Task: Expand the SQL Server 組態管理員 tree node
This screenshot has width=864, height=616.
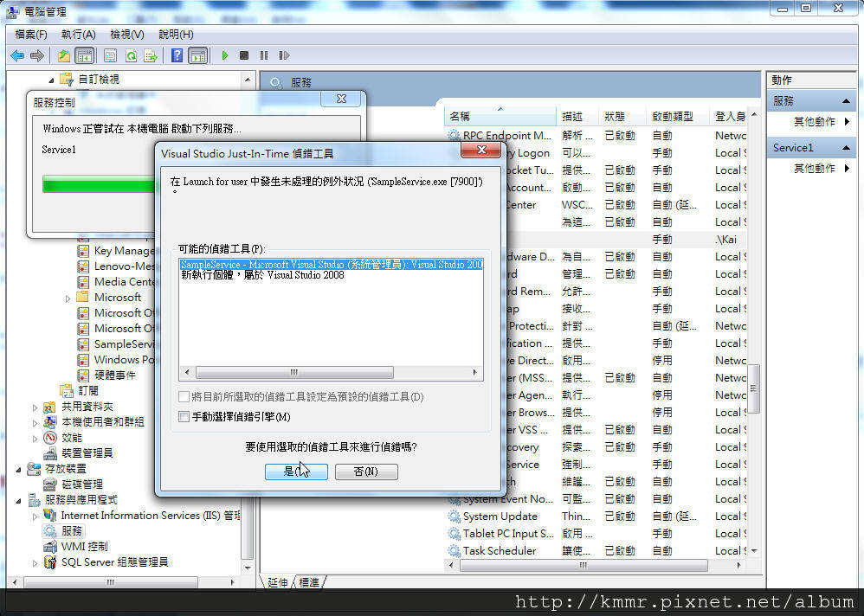Action: (35, 562)
